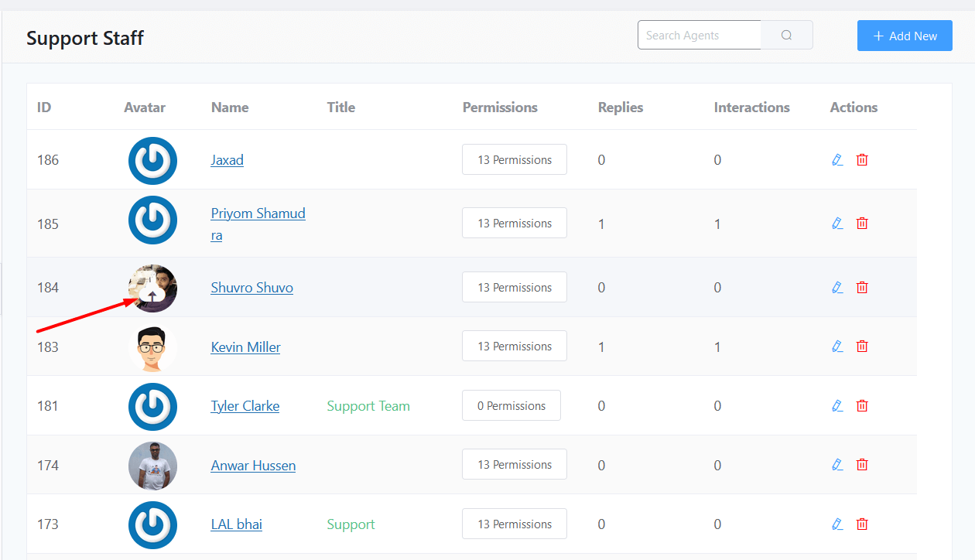
Task: Open Tyler Clarke's 0 Permissions button
Action: [511, 406]
